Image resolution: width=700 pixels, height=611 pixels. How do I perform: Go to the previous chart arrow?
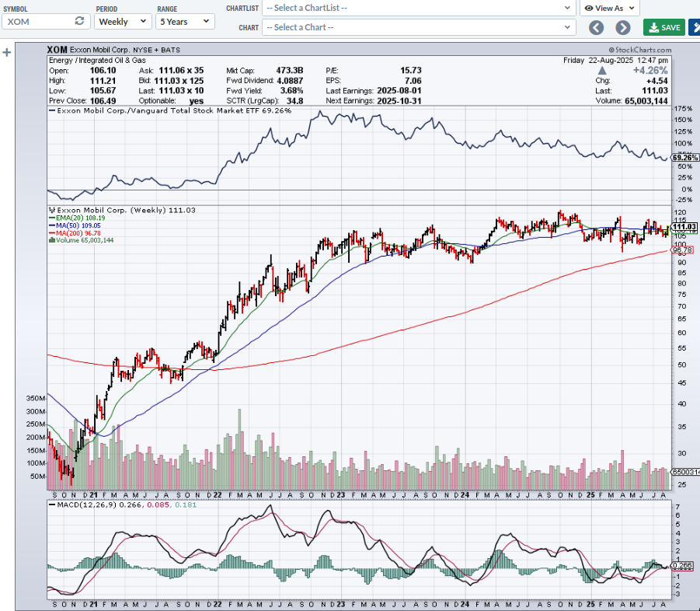pos(596,28)
